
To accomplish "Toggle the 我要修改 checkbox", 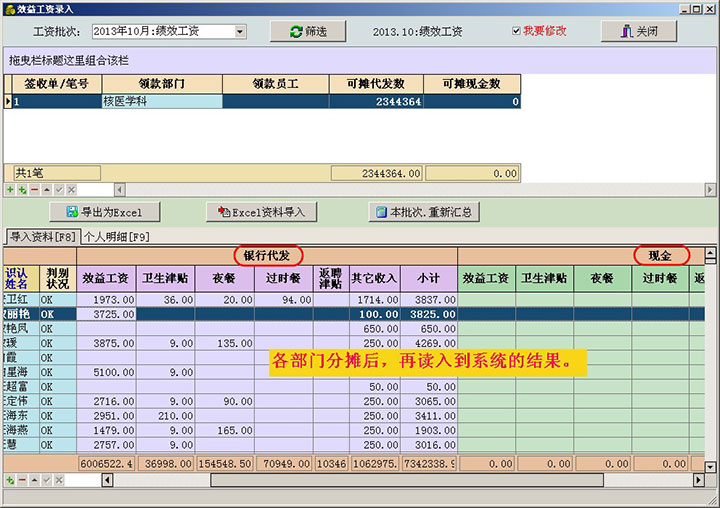I will point(516,31).
